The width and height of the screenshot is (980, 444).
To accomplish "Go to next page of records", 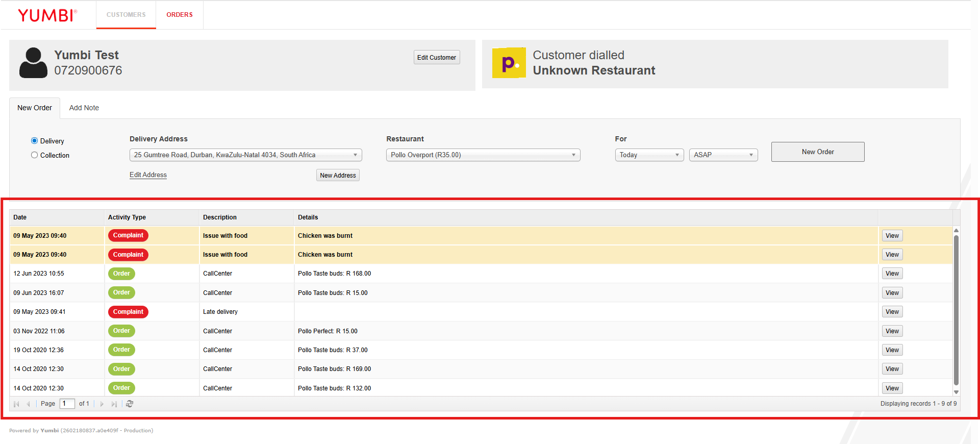I will (102, 404).
